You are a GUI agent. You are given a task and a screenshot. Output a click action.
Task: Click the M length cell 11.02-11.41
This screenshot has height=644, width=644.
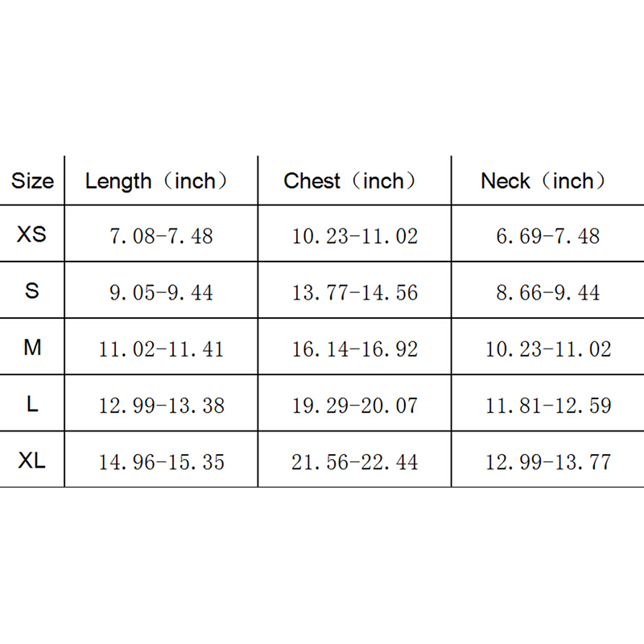[x=161, y=349]
